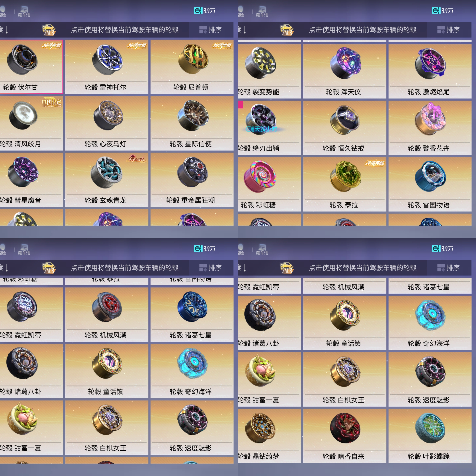Pick the 轮毂 馨香花卉 flower hub

point(430,128)
